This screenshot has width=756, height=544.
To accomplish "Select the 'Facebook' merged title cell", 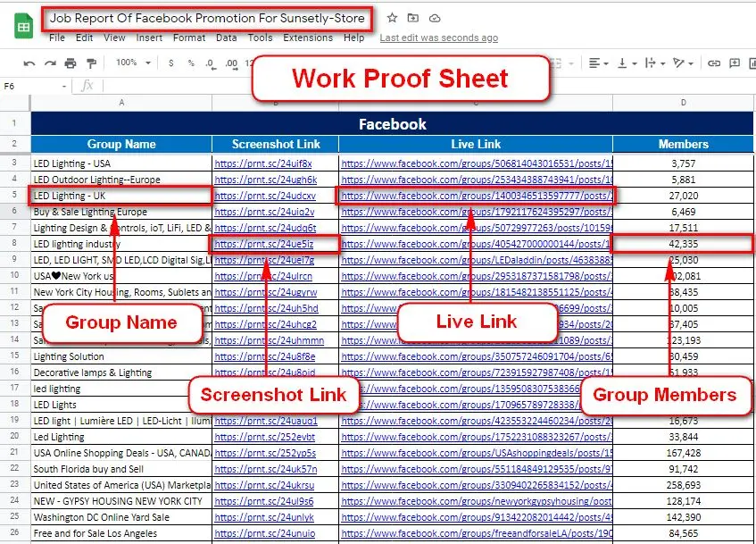I will coord(392,124).
